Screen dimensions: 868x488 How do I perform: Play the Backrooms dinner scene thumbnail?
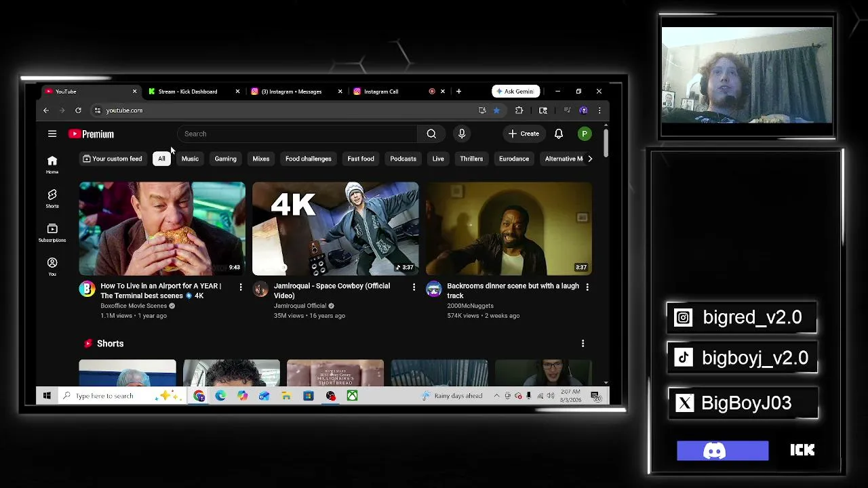[509, 228]
